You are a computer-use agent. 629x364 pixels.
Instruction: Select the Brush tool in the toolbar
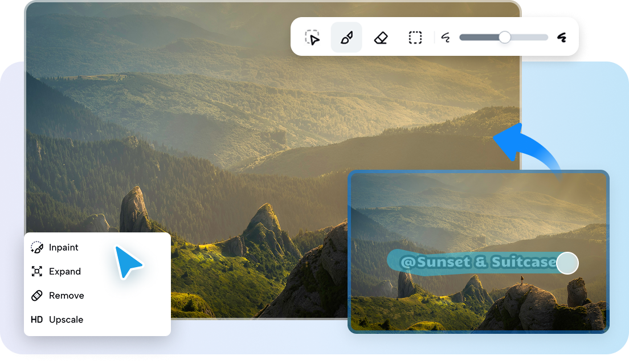pyautogui.click(x=346, y=37)
